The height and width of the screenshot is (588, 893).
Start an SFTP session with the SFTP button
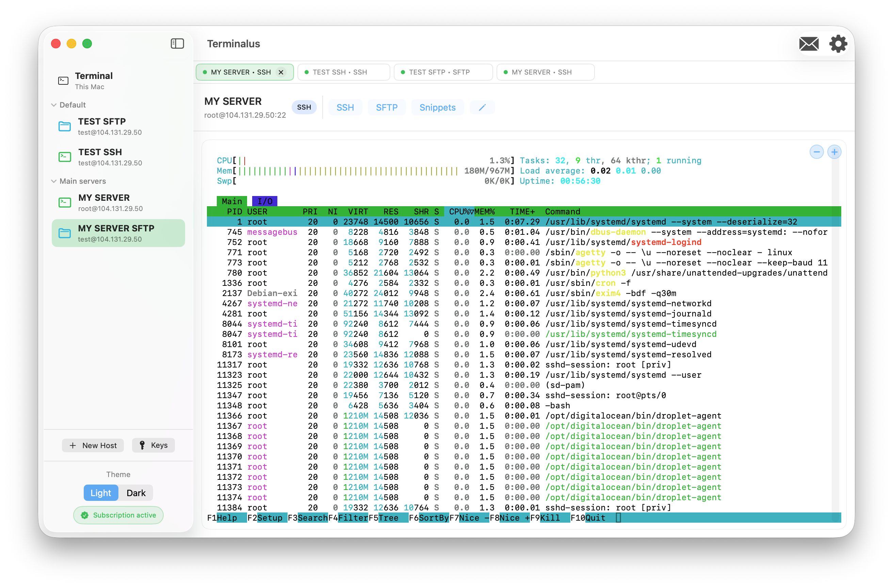coord(387,107)
